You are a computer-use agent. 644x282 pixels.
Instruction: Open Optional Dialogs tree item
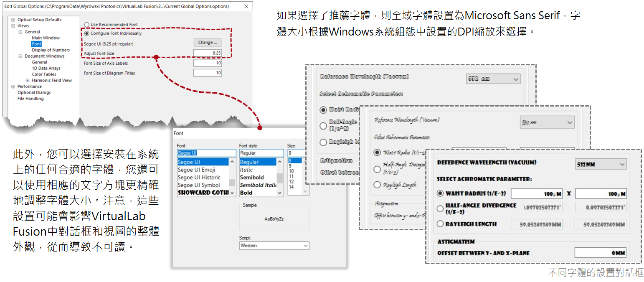coord(34,93)
